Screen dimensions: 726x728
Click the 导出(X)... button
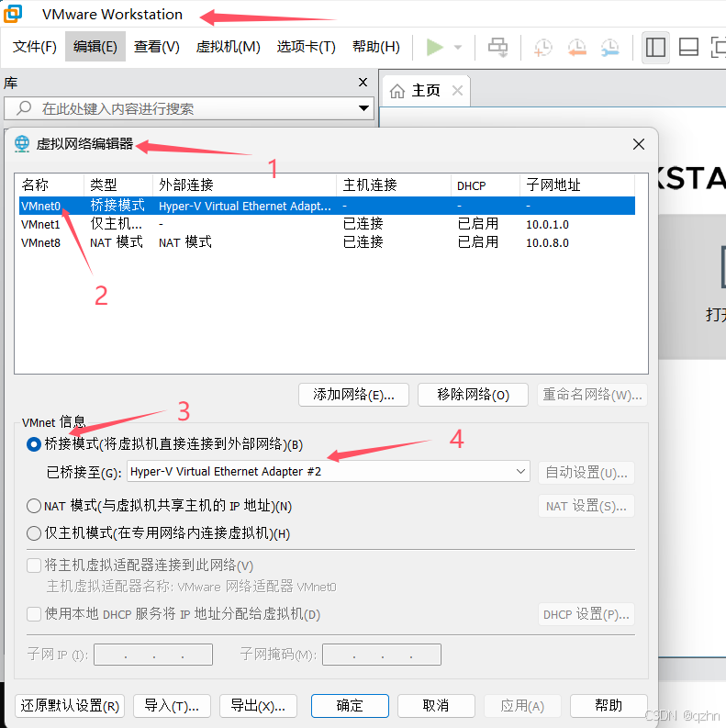[x=258, y=706]
